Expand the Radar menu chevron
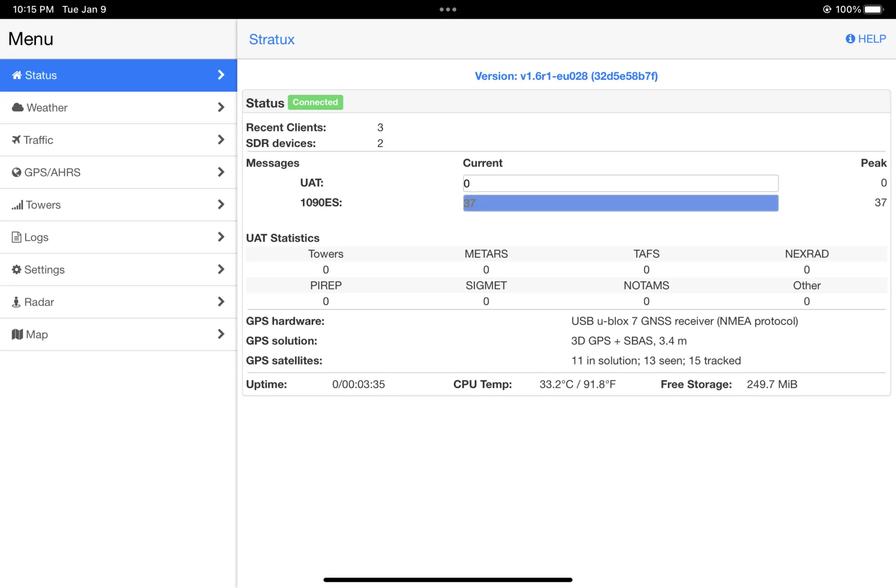 (x=221, y=302)
